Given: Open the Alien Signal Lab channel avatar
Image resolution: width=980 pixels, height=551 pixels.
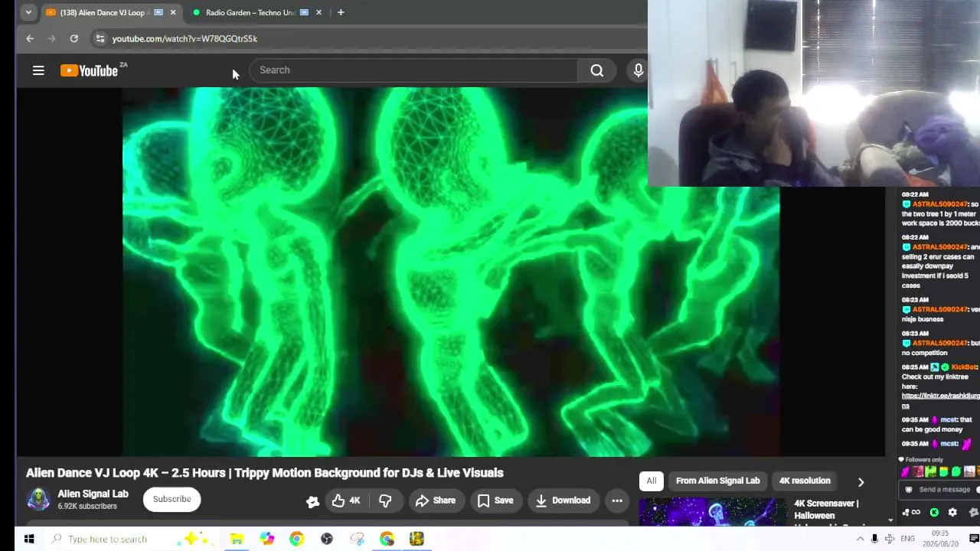Looking at the screenshot, I should point(38,499).
